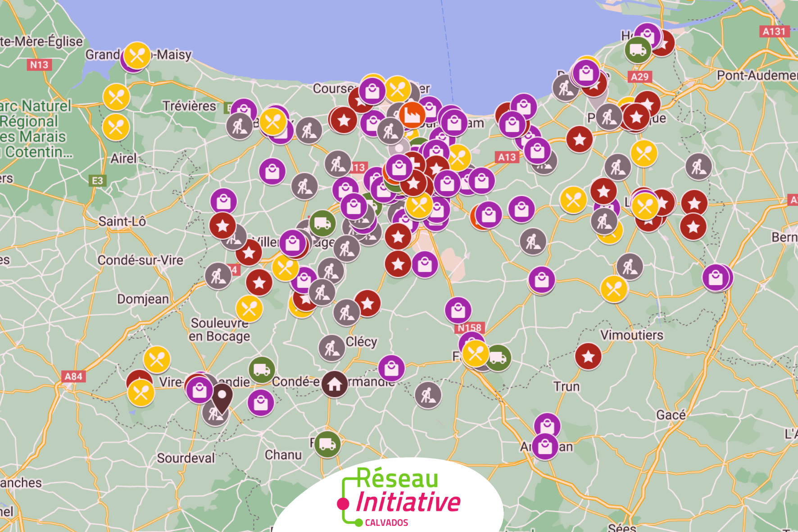Image resolution: width=798 pixels, height=532 pixels.
Task: Select the lower yellow restaurant marker west of Vire-Normandie
Action: [x=141, y=393]
